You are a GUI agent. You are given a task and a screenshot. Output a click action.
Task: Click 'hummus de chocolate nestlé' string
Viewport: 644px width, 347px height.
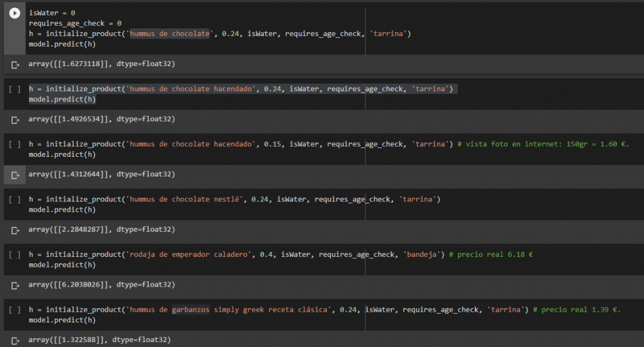pos(184,199)
